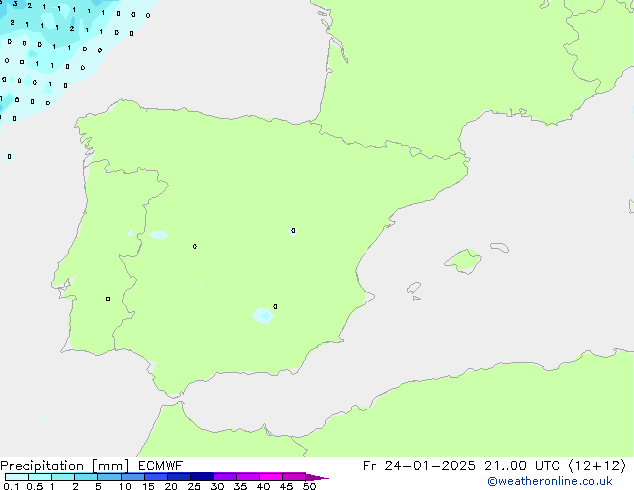Select the 20–25 mm legend swatch
Viewport: 634px width, 490px height.
[178, 477]
